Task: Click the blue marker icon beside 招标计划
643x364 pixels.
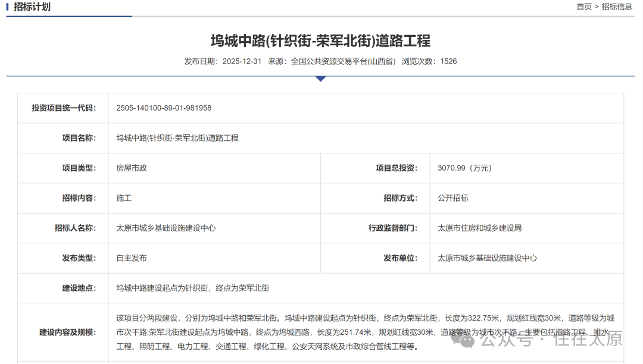Action: tap(8, 7)
